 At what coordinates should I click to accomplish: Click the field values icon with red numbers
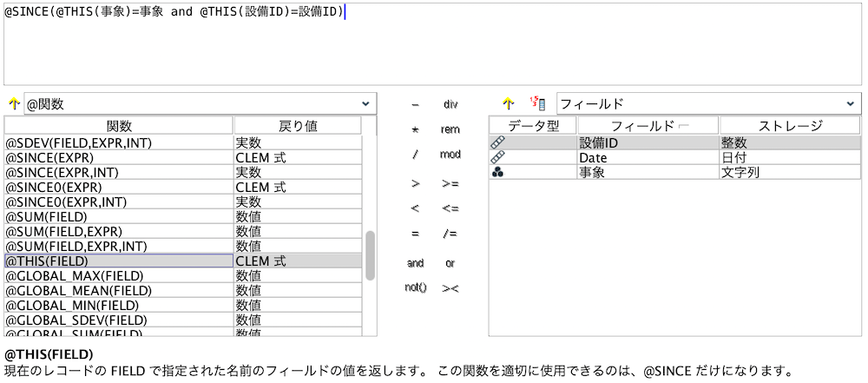[537, 103]
